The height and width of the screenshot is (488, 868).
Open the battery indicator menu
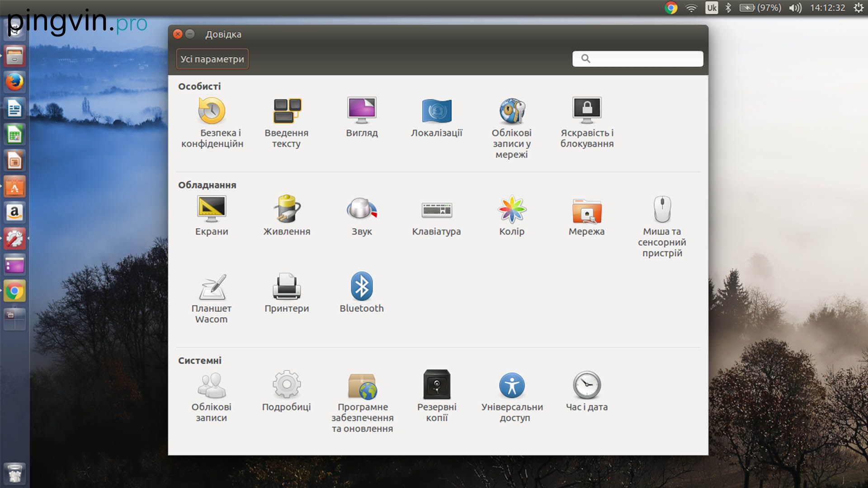coord(759,8)
